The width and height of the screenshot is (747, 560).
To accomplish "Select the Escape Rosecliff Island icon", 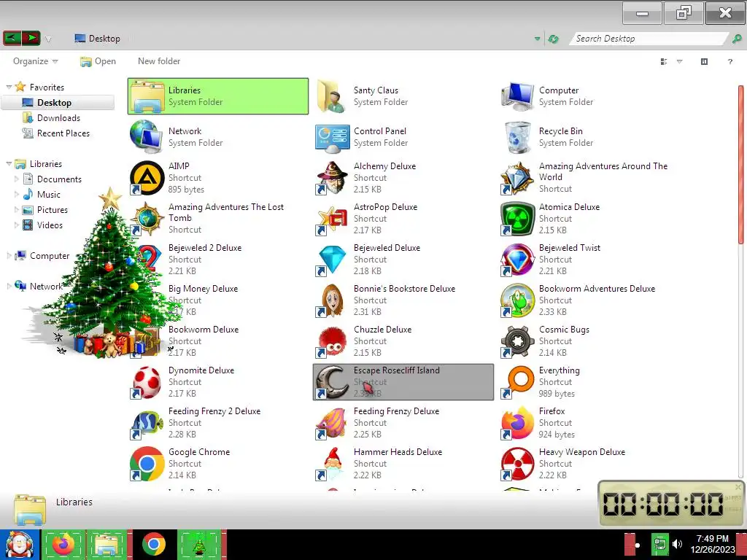I will pos(332,382).
